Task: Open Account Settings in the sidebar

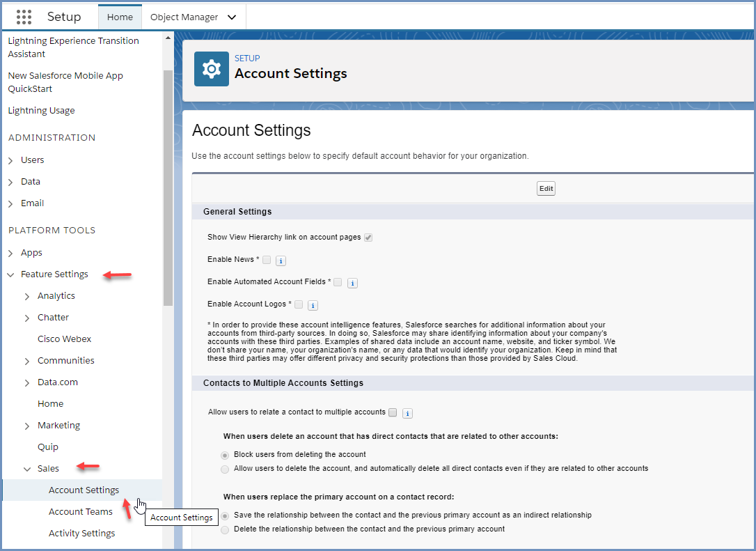Action: click(84, 490)
